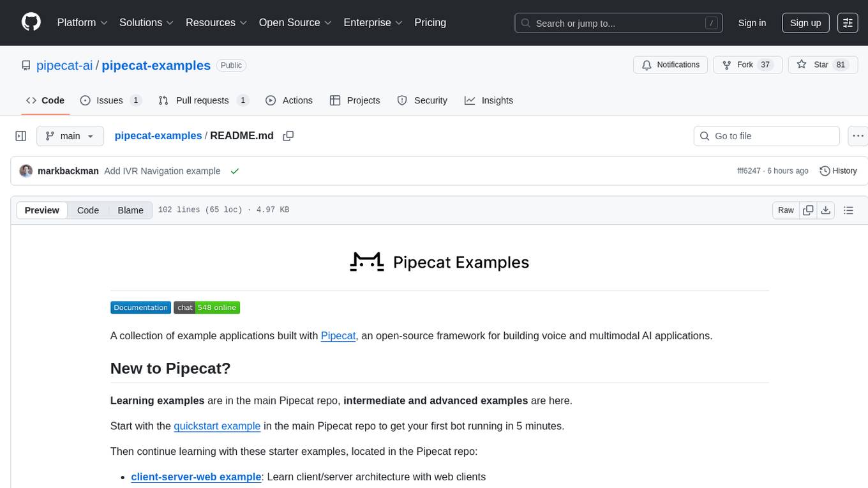Expand the Solutions menu
The image size is (868, 488).
pos(146,22)
